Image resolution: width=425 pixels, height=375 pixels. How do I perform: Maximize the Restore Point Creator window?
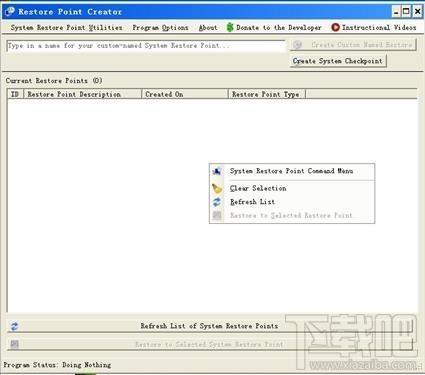click(406, 12)
